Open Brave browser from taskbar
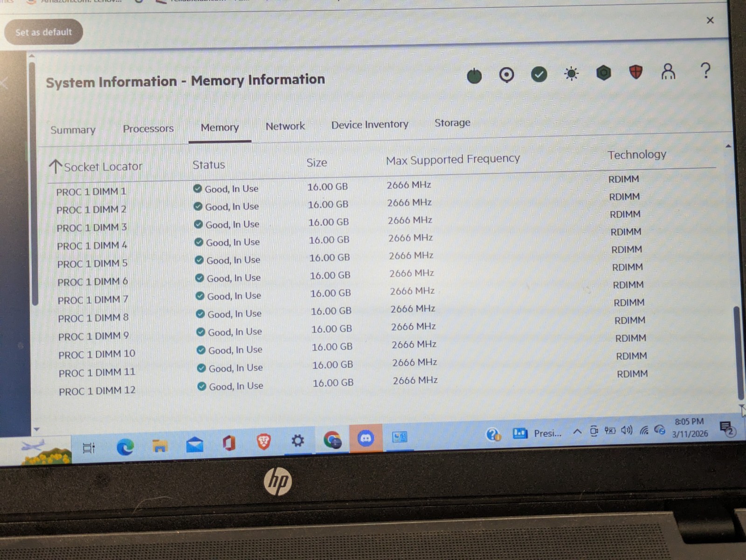This screenshot has width=746, height=560. click(x=263, y=441)
